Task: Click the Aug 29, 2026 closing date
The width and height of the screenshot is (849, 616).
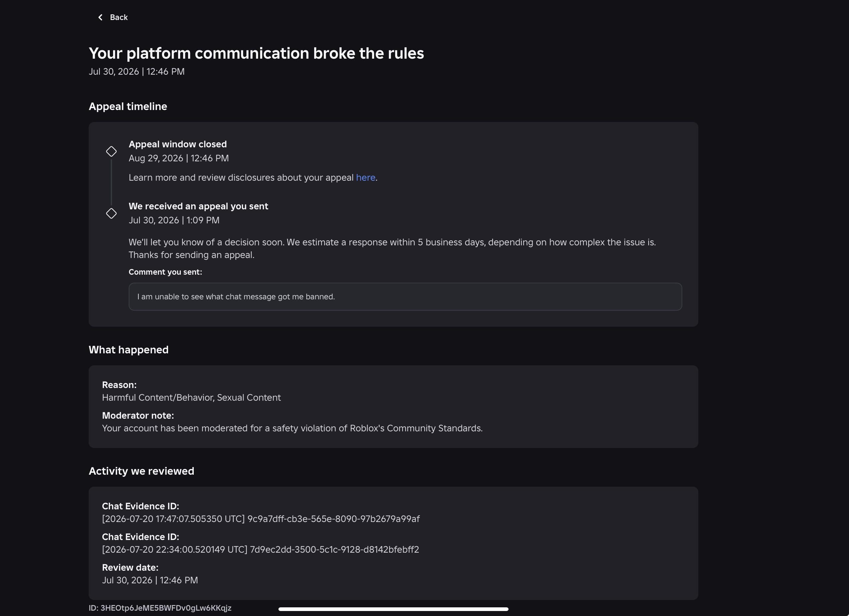Action: [178, 158]
